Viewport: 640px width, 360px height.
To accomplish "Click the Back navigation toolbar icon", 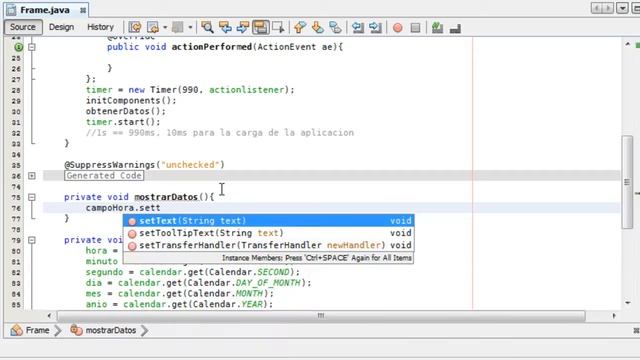I will [153, 27].
